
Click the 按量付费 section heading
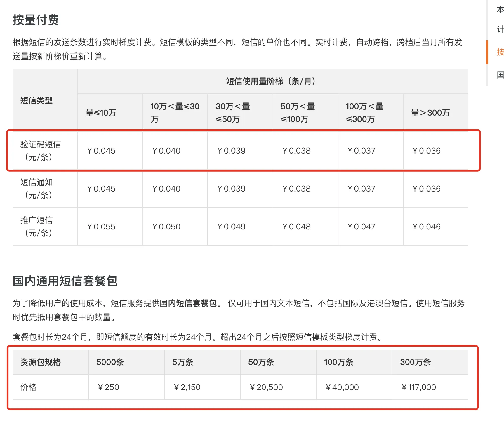[x=36, y=20]
